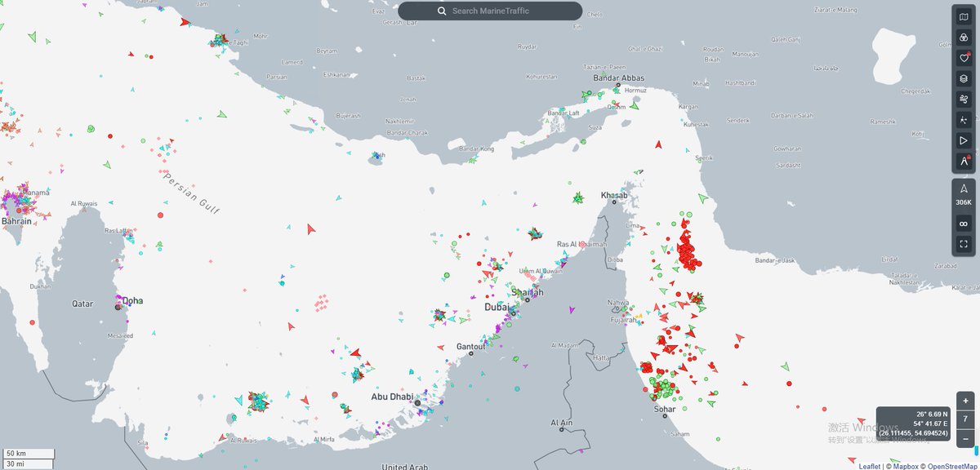
Task: Click the Persian Gulf water label
Action: coord(194,194)
